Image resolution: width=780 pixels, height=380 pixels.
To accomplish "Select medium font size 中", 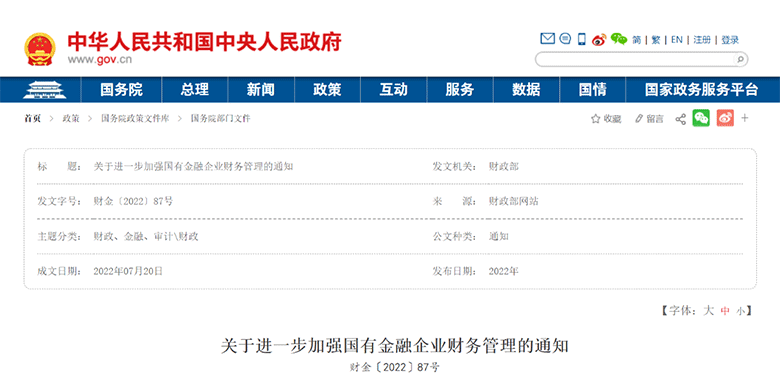I will 725,311.
